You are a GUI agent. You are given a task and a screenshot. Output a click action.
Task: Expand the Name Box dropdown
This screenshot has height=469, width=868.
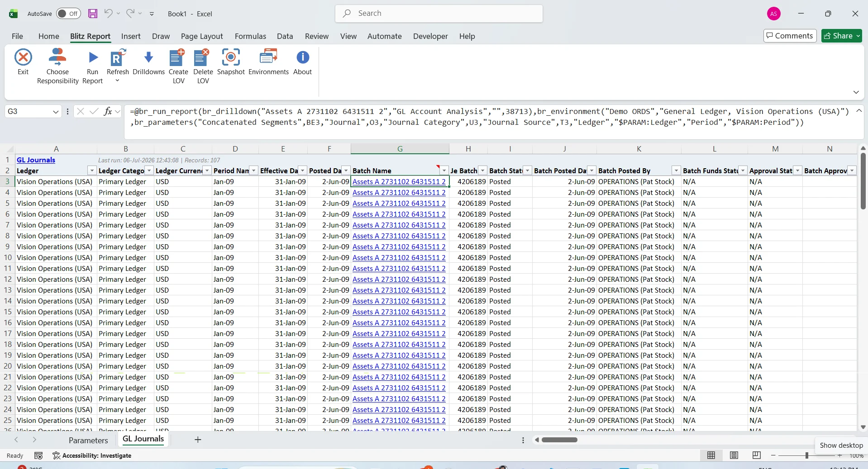point(56,112)
